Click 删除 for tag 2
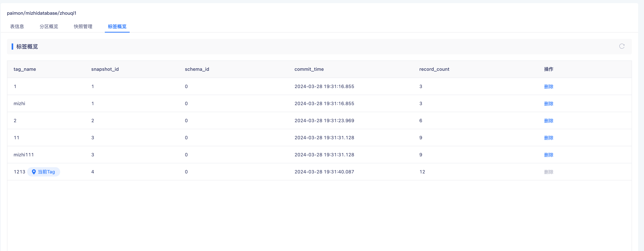 tap(549, 121)
